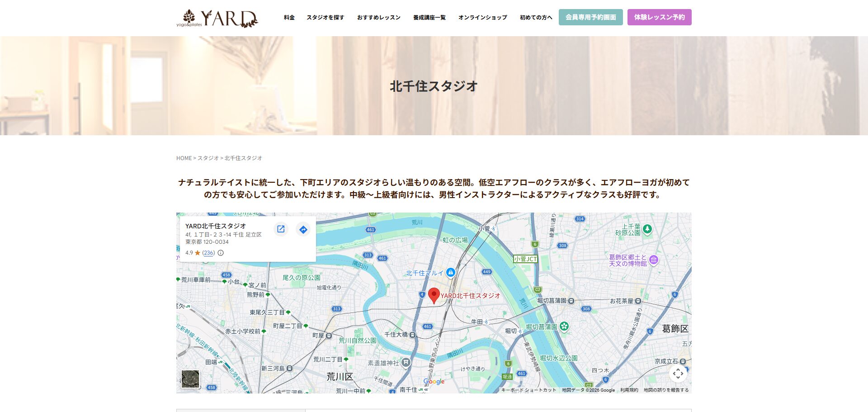868x412 pixels.
Task: Click the 町屋 station marker
Action: 329,336
